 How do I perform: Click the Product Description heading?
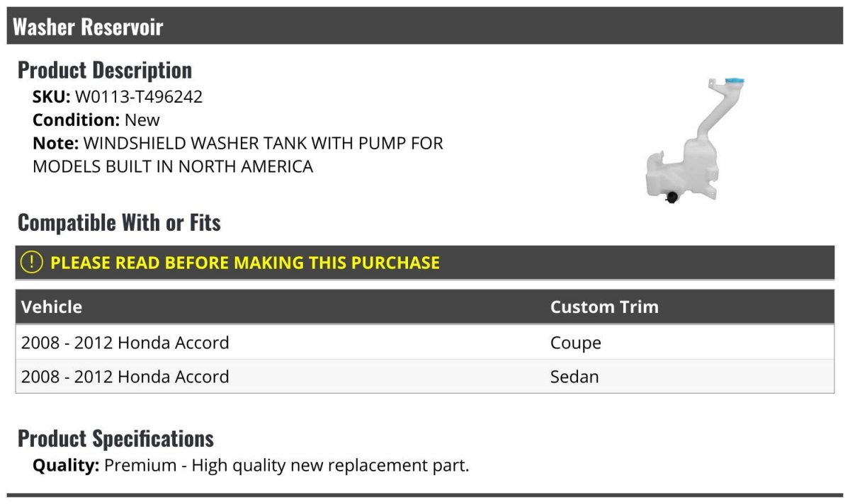[x=105, y=70]
